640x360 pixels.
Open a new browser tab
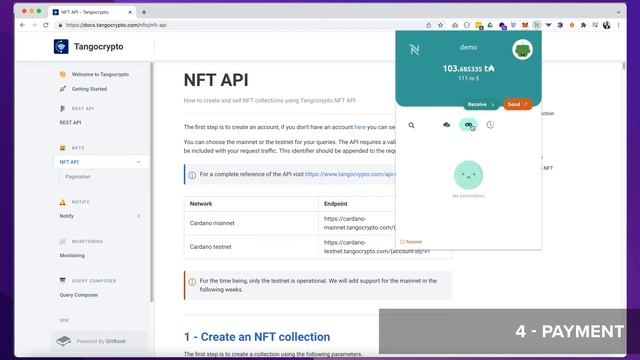tap(144, 12)
